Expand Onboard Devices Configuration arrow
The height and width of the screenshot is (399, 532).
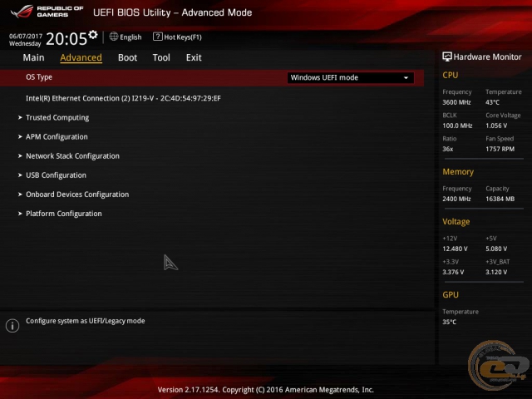coord(20,195)
